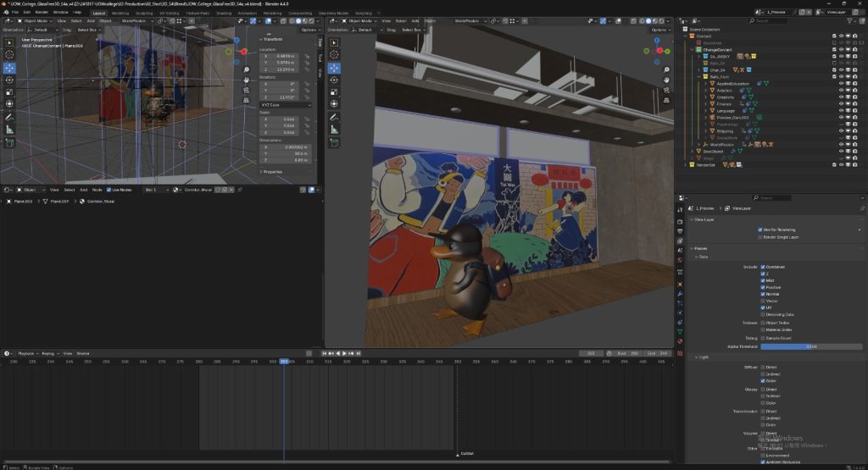Open the Select Box drag dropdown in left viewport
Viewport: 868px width, 470px height.
coord(88,30)
